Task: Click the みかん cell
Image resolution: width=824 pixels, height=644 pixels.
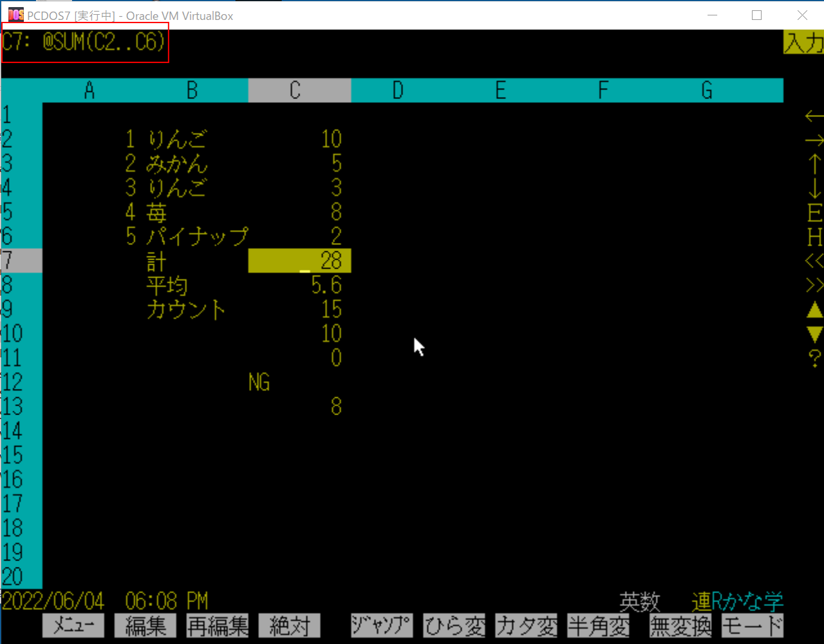Action: tap(177, 164)
